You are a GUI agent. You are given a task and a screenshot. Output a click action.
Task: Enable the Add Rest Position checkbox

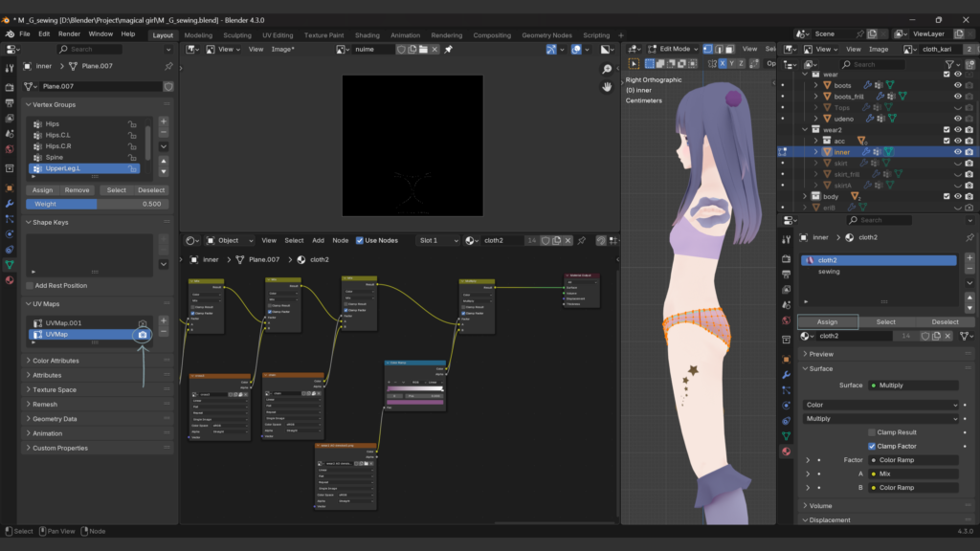pyautogui.click(x=30, y=285)
